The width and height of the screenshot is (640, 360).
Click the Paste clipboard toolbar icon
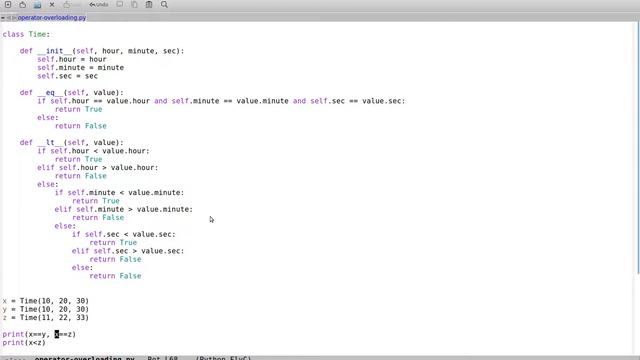(x=149, y=4)
